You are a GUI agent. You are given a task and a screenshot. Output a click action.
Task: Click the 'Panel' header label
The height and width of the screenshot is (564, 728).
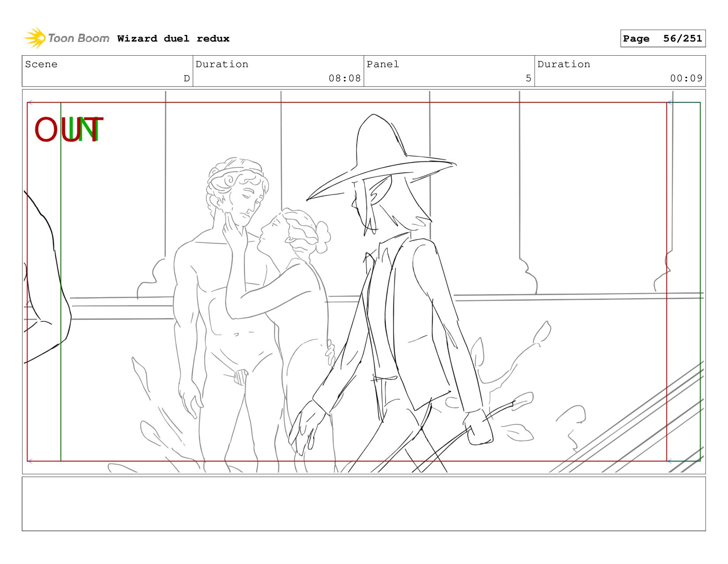383,64
